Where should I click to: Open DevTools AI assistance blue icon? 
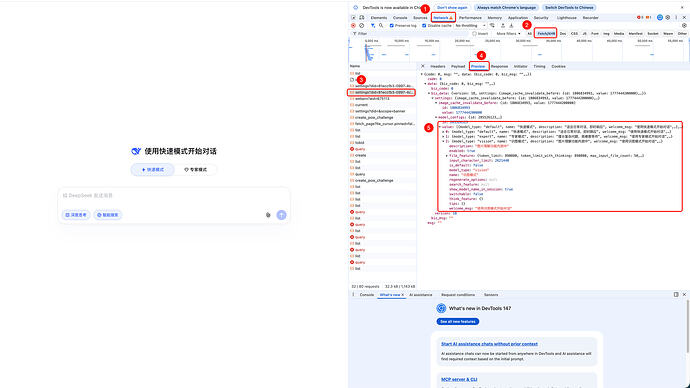pos(660,18)
